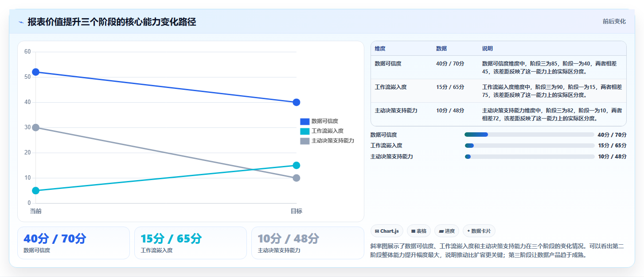Image resolution: width=644 pixels, height=277 pixels.
Task: Click 10分 / 48分 cell in the table
Action: point(450,111)
